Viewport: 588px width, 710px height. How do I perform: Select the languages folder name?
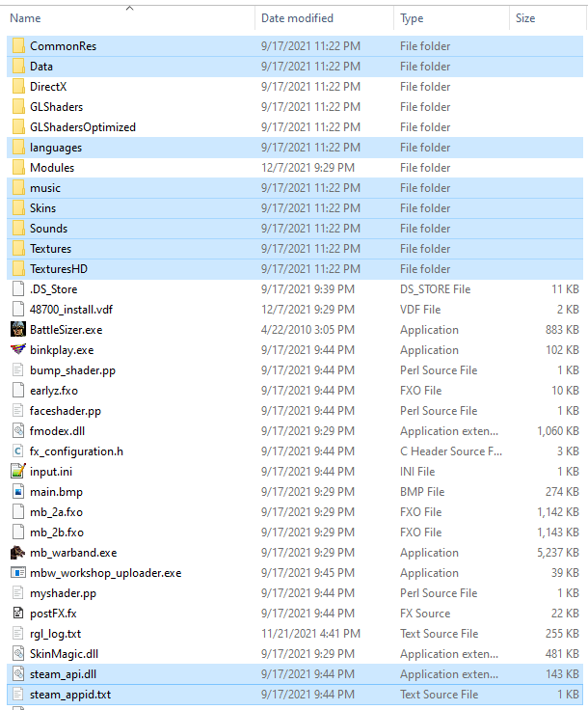[56, 148]
